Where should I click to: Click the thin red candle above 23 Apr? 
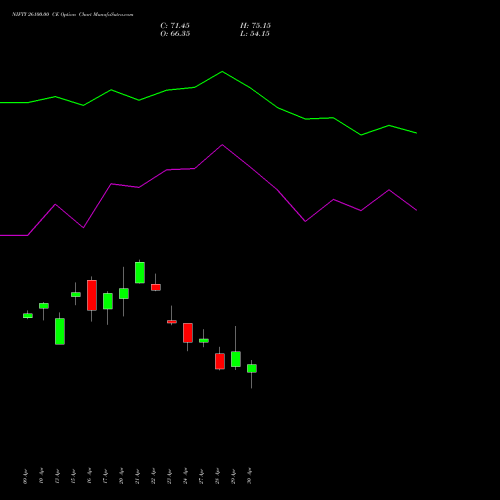point(172,322)
